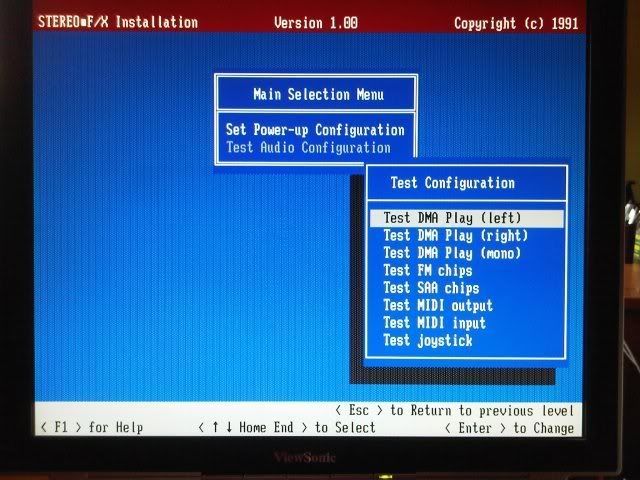Click the Copyright (c) 1991 text
Viewport: 640px width, 480px height.
(x=516, y=23)
